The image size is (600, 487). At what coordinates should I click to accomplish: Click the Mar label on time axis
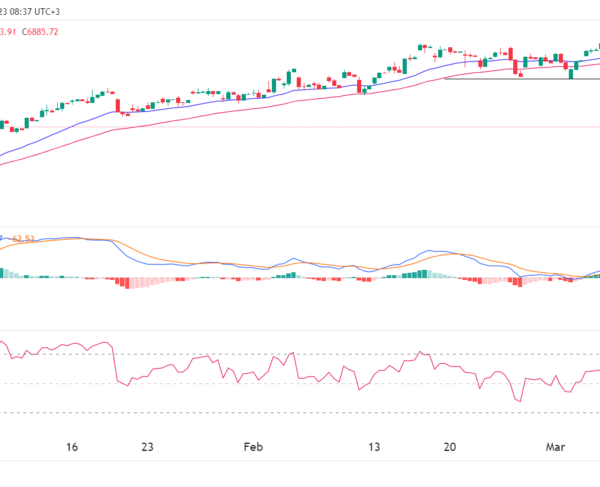click(x=555, y=447)
